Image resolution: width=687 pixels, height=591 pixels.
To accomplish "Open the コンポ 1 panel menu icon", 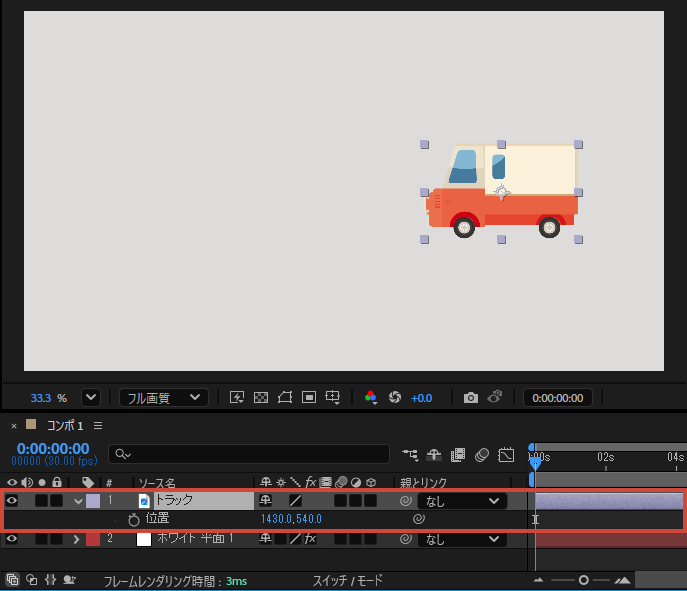I will pyautogui.click(x=98, y=425).
